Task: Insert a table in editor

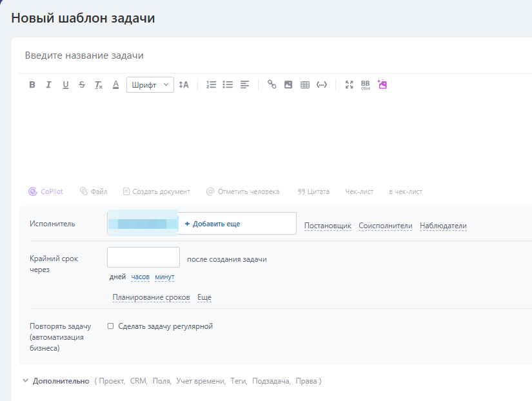Action: click(305, 84)
